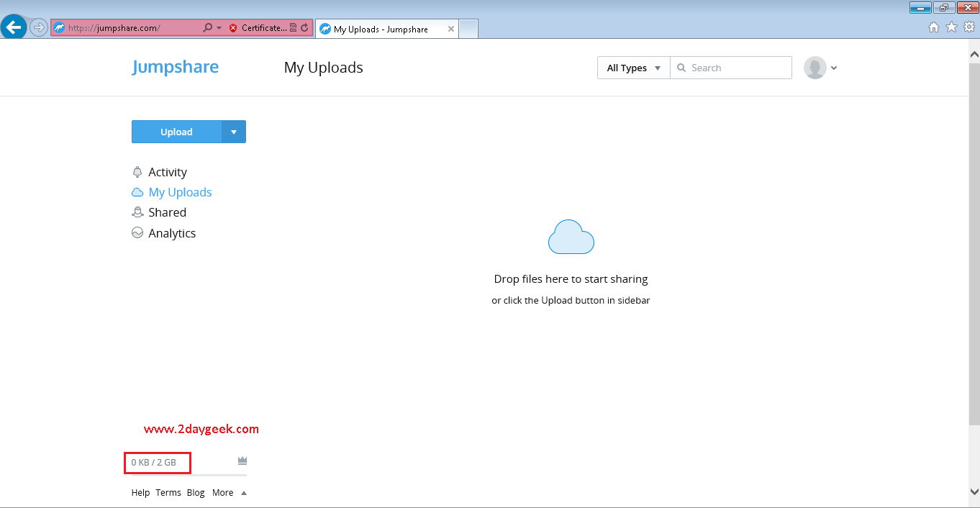Screen dimensions: 980x508
Task: Open the Blog link
Action: point(196,492)
